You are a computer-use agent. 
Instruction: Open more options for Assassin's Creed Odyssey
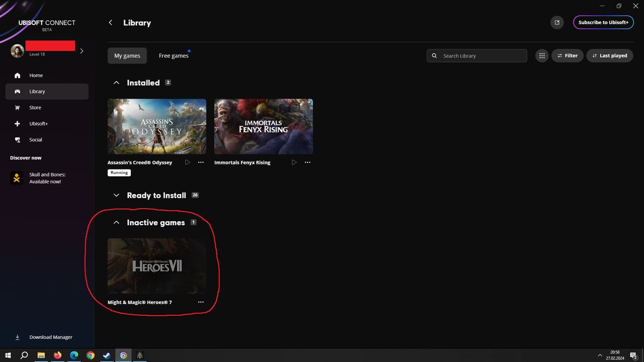(201, 162)
